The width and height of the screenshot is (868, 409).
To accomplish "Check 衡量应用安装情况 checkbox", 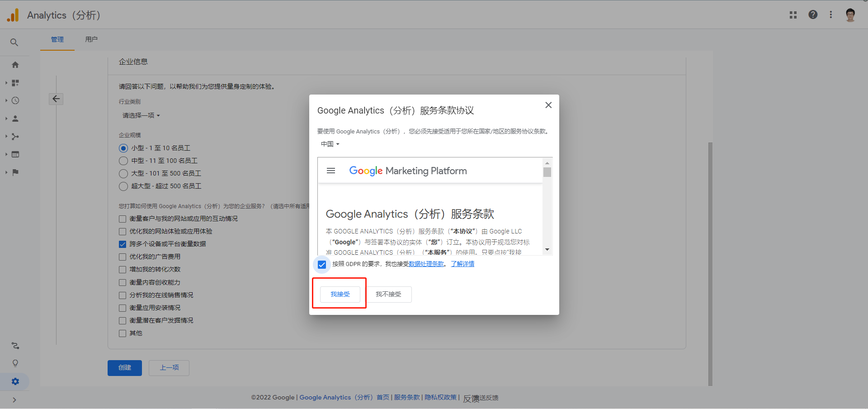I will [x=123, y=308].
